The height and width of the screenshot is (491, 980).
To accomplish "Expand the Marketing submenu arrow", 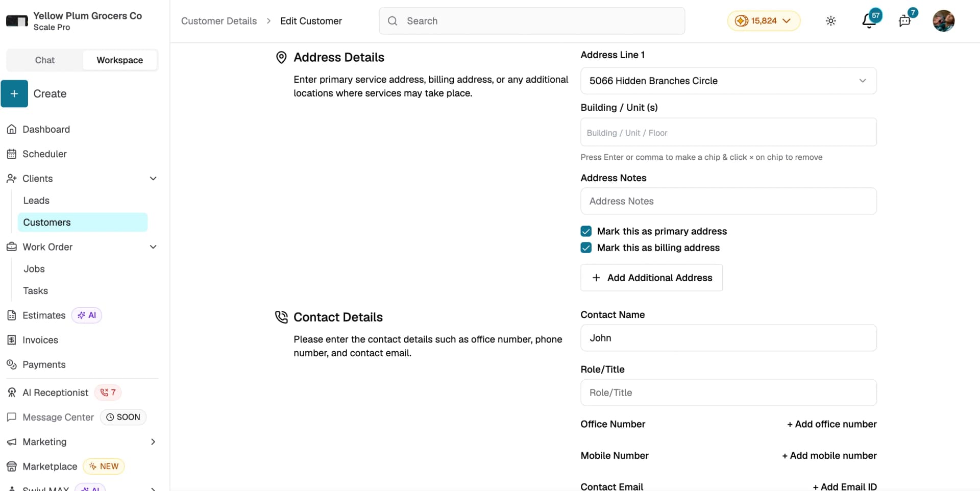I will [153, 441].
